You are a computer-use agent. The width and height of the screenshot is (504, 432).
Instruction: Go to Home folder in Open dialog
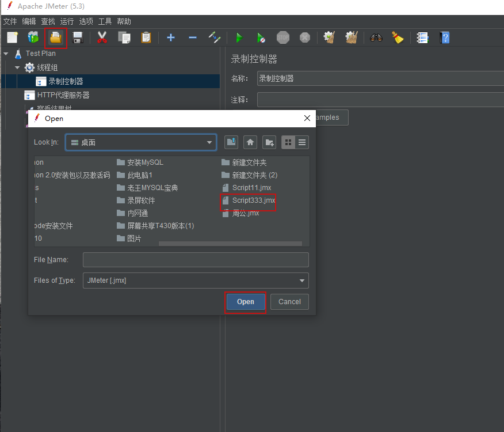(x=250, y=142)
